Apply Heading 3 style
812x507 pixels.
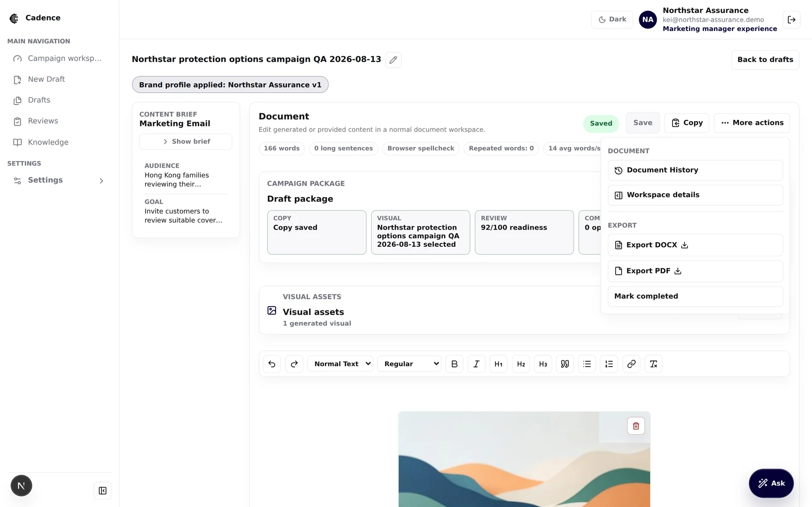[543, 364]
